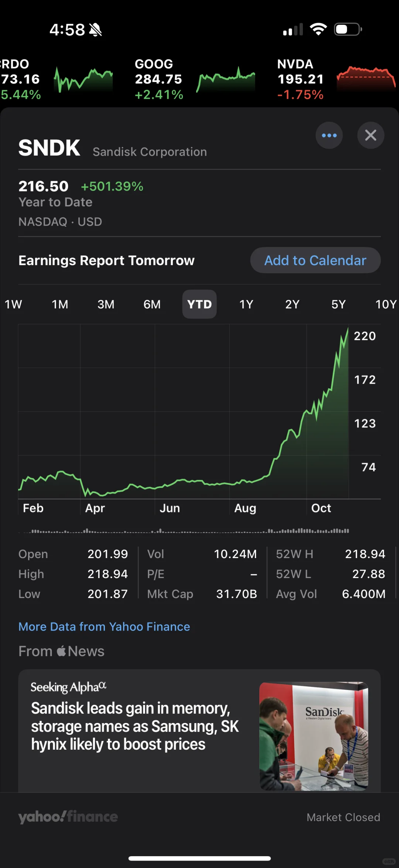Viewport: 399px width, 868px height.
Task: Tap the Avg Vol value 6.400M
Action: click(364, 594)
